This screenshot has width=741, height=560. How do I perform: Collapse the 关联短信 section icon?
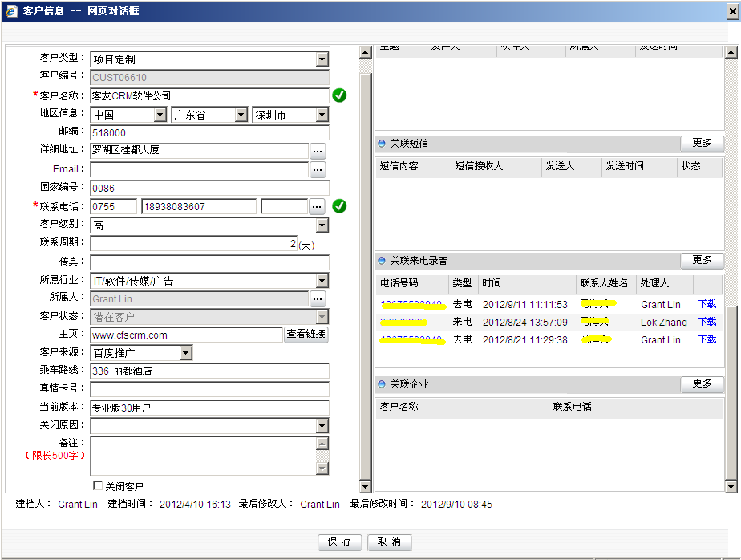point(382,144)
